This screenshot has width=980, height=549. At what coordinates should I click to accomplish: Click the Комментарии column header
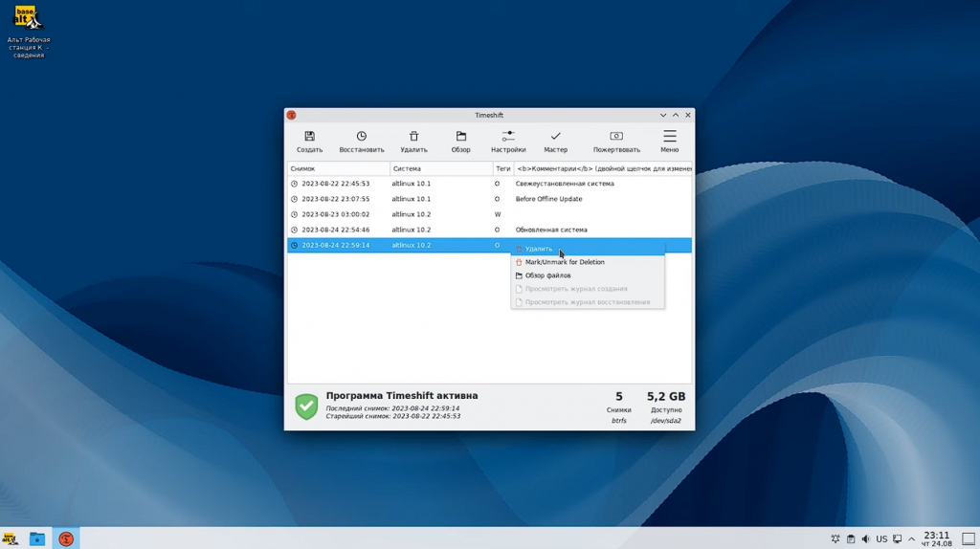click(x=603, y=168)
